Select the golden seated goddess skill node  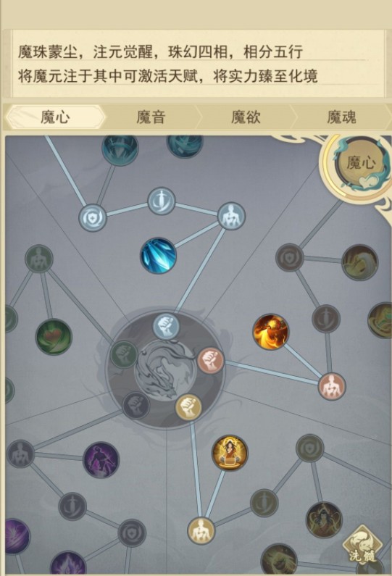pyautogui.click(x=230, y=453)
